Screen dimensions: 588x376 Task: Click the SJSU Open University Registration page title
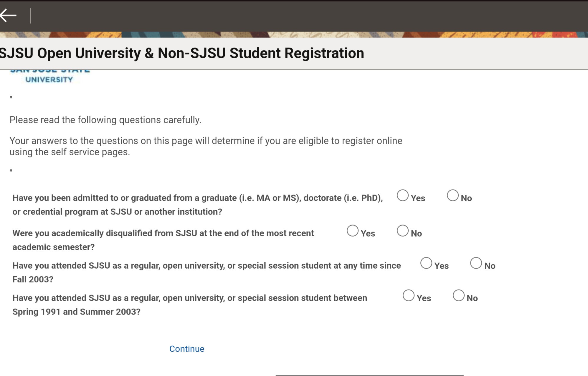point(182,53)
